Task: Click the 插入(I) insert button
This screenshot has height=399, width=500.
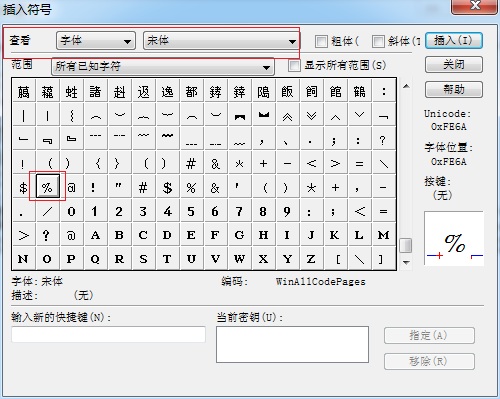Action: 454,41
